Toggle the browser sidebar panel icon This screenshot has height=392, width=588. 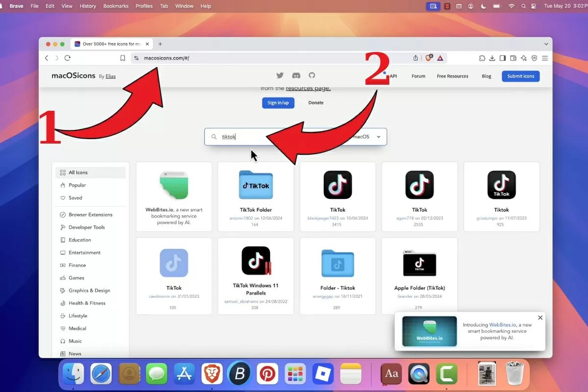pyautogui.click(x=503, y=58)
